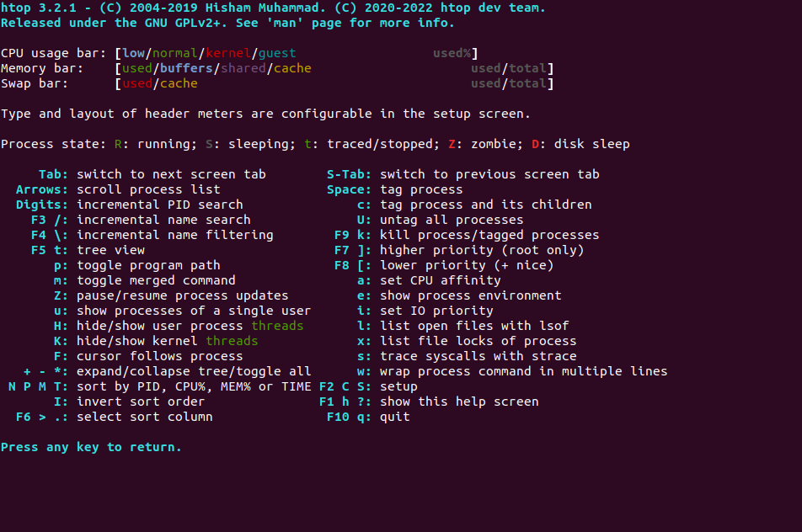This screenshot has width=802, height=532.
Task: Click the 'F9 k:' key label
Action: (353, 235)
